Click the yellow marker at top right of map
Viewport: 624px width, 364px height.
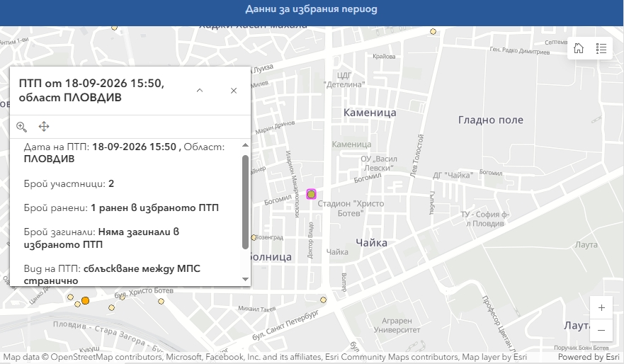click(433, 31)
